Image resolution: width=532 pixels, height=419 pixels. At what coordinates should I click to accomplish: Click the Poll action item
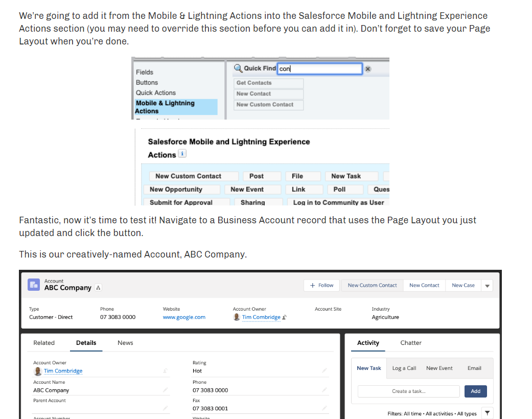pyautogui.click(x=345, y=189)
